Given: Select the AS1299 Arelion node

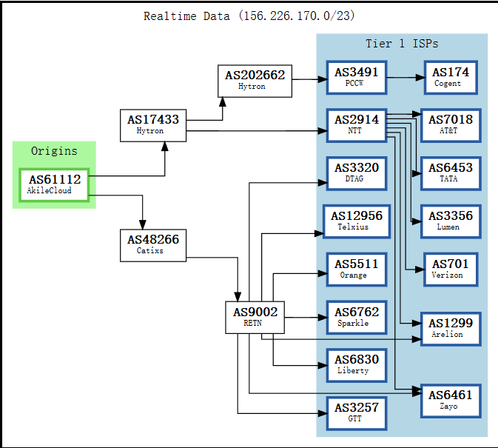Looking at the screenshot, I should click(x=451, y=329).
